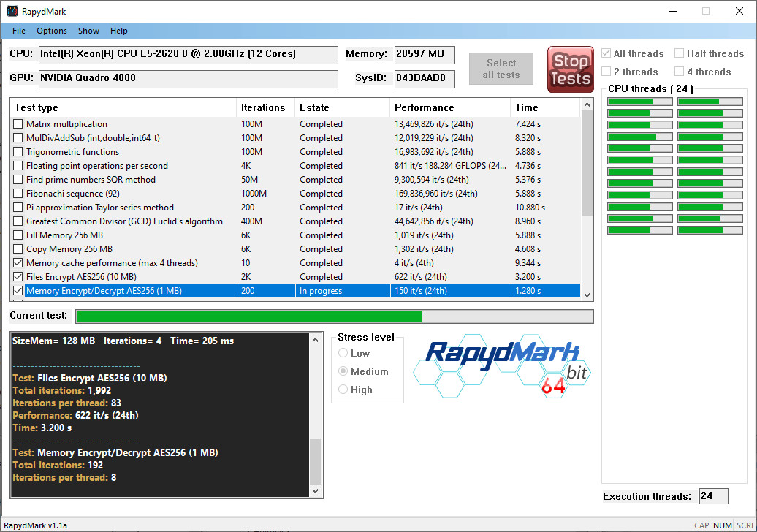Check the Copy Memory 256 MB test

point(18,249)
